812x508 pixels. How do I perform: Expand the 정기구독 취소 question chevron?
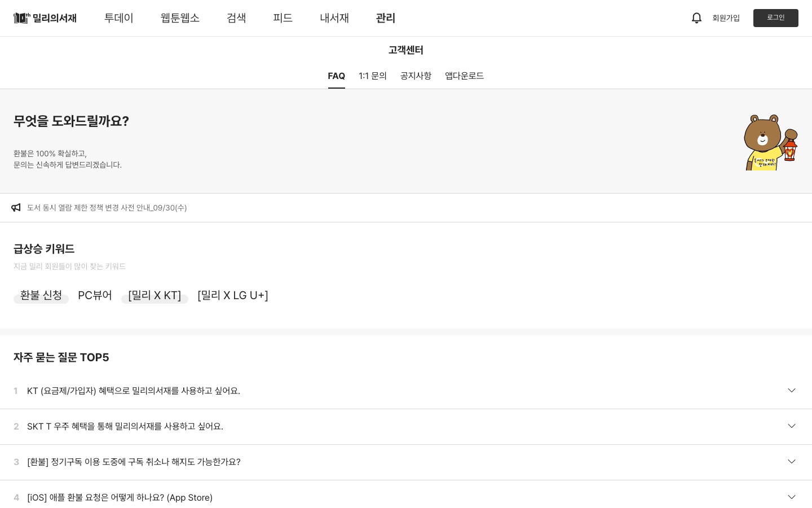(792, 462)
